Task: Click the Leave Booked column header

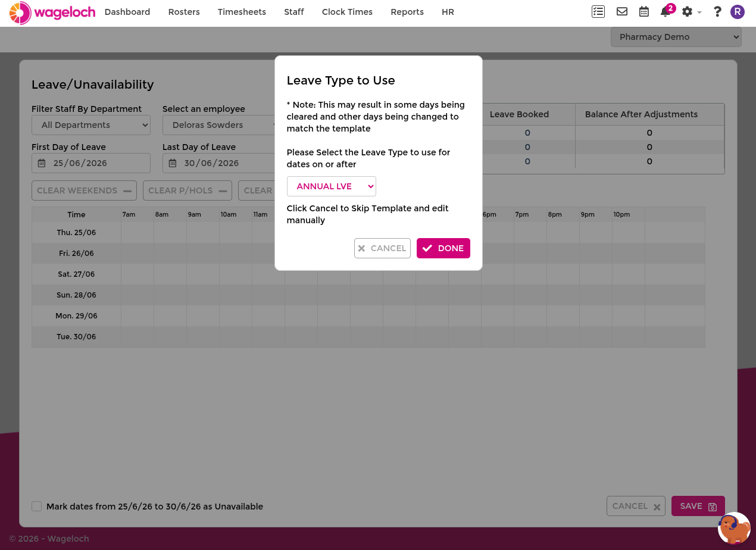Action: (519, 114)
